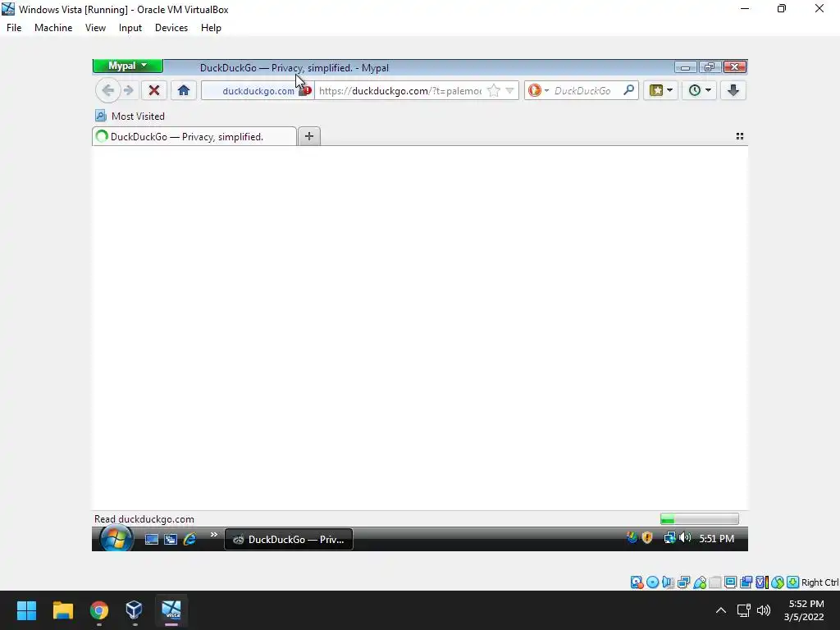Click the VirtualBox display indicator icon
This screenshot has height=630, width=840.
730,582
